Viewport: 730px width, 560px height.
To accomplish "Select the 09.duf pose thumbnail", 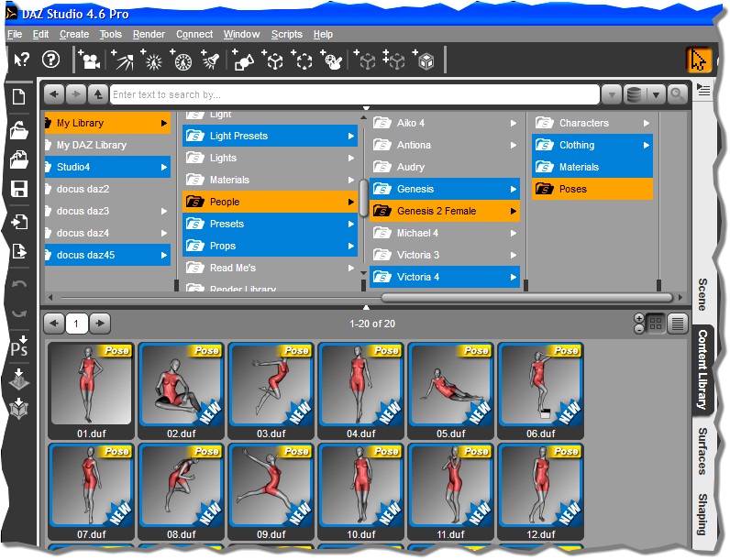I will pos(271,491).
